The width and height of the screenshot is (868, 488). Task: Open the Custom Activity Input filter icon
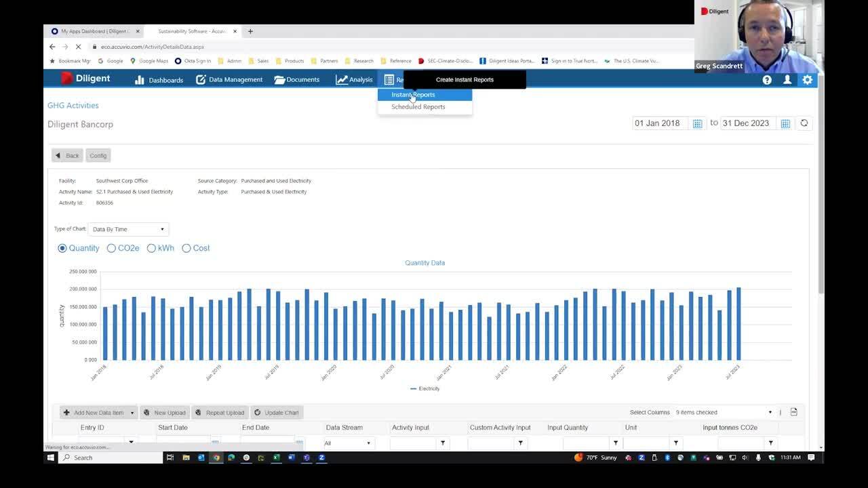click(x=520, y=443)
